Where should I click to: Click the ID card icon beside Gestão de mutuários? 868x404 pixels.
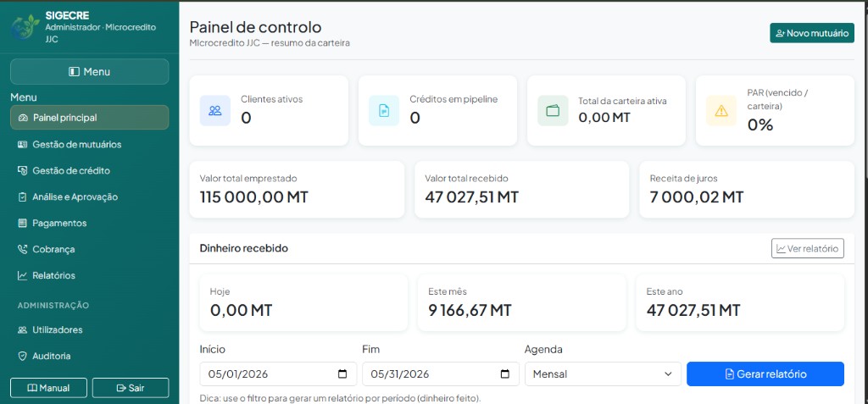23,145
